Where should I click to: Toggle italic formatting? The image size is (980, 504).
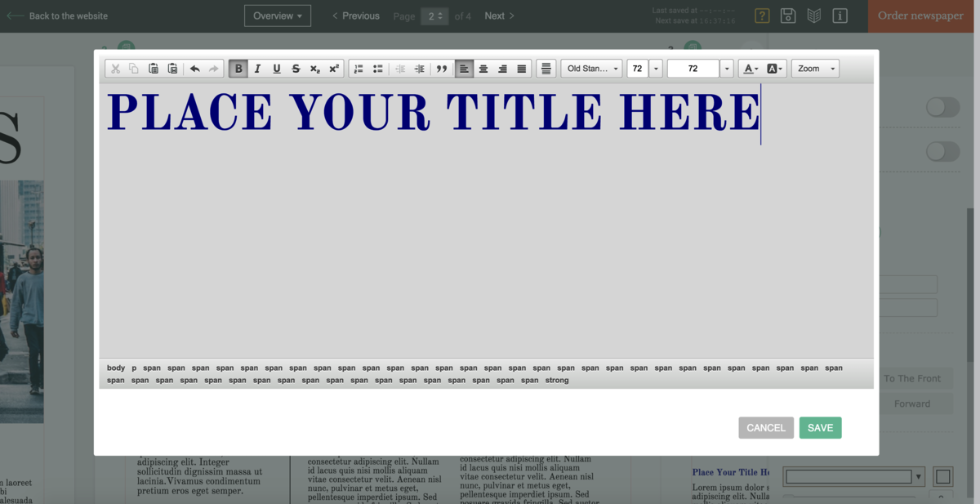point(257,69)
